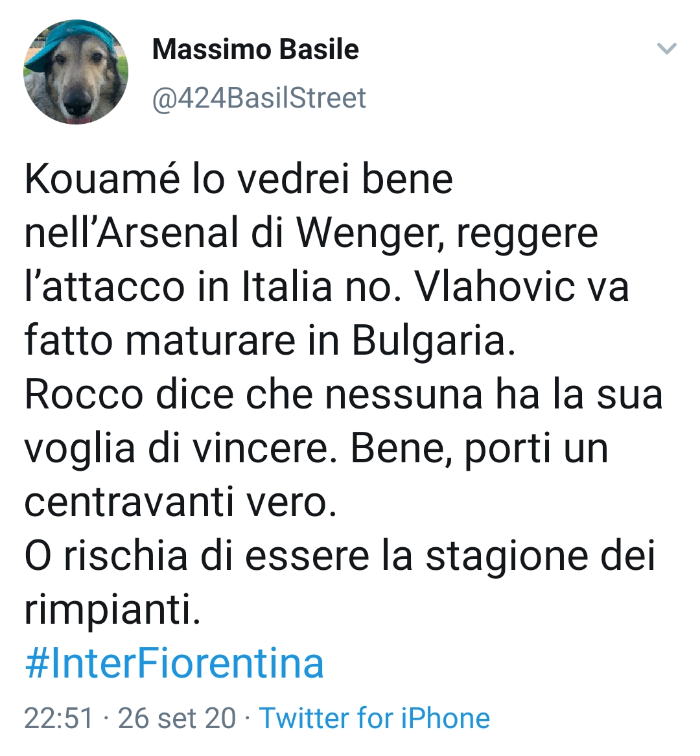Click the timestamp 22:51

51,718
